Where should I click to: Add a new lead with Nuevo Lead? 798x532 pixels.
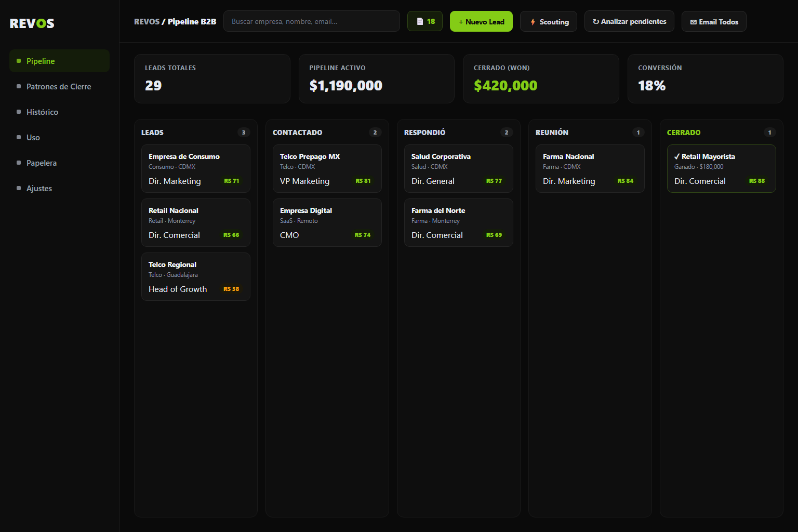coord(481,21)
